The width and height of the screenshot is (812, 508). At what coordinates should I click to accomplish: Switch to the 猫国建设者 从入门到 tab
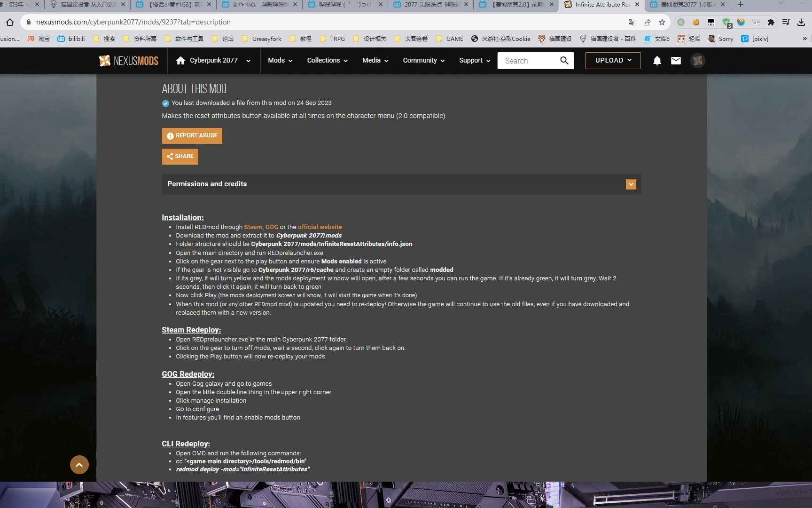pyautogui.click(x=87, y=5)
